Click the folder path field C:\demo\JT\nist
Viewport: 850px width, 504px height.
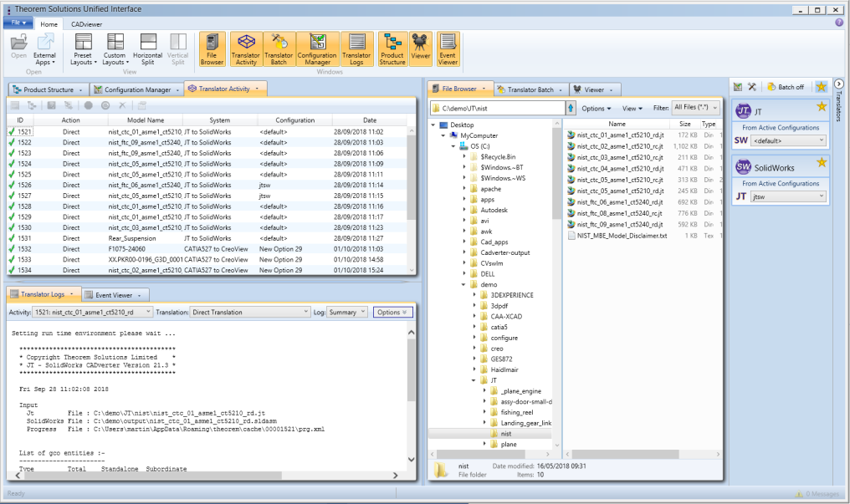coord(498,109)
